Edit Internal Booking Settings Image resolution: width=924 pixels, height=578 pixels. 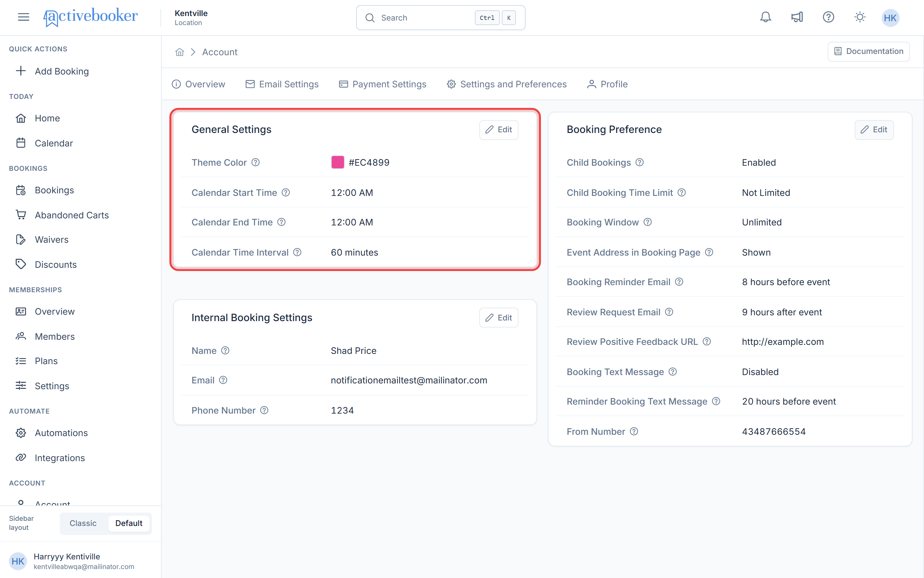coord(499,318)
